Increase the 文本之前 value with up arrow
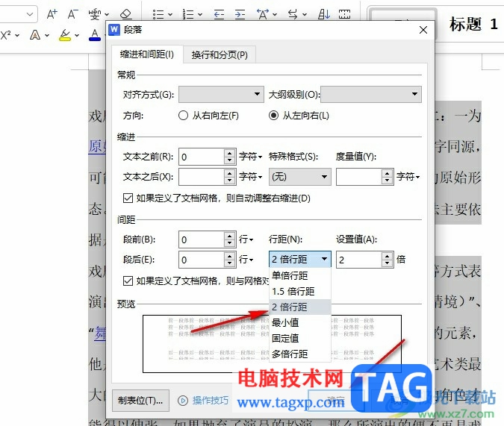The image size is (504, 426). [229, 153]
